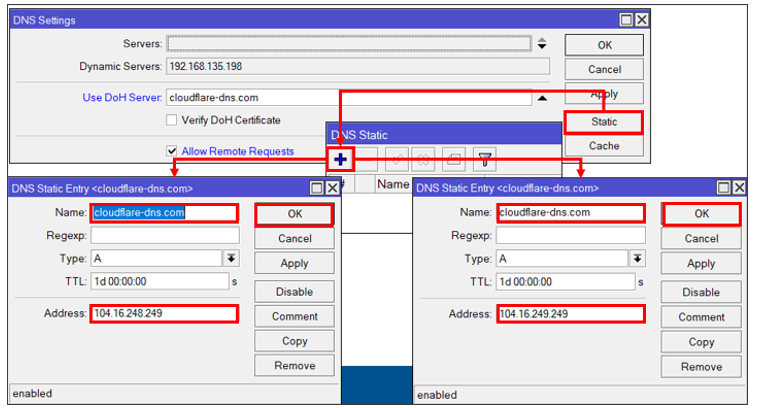Click Disable in right DNS Static Entry window
Image resolution: width=762 pixels, height=408 pixels.
pyautogui.click(x=701, y=292)
